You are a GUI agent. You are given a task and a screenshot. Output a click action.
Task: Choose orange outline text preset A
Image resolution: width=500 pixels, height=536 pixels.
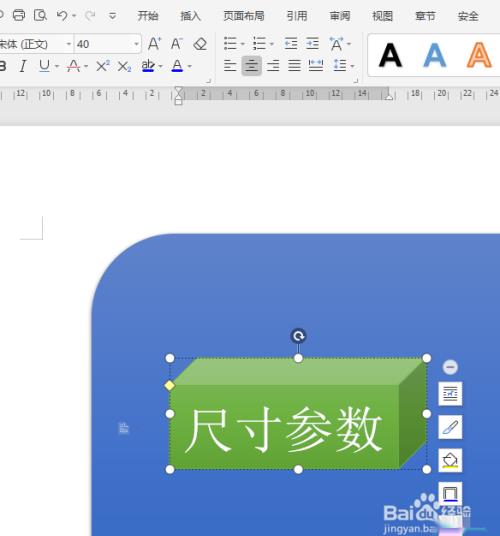click(479, 55)
